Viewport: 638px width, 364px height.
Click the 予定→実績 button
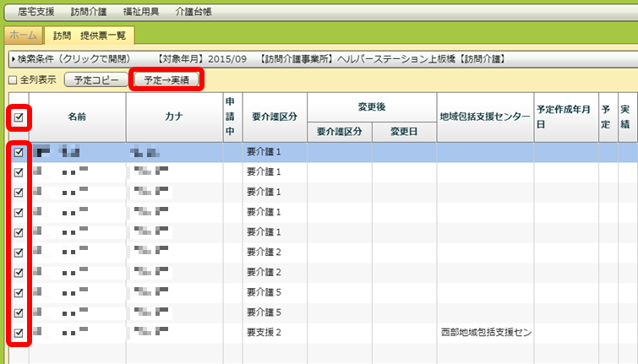[x=167, y=81]
